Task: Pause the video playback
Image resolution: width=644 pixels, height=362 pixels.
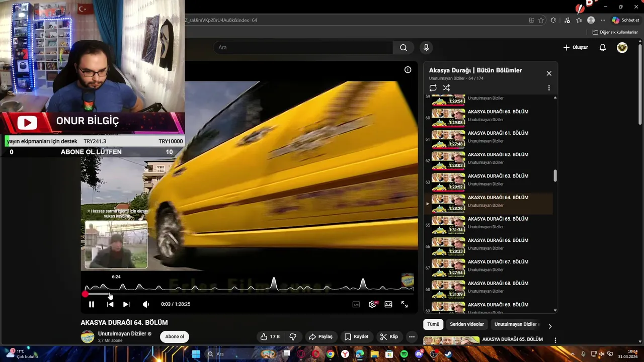Action: click(92, 304)
